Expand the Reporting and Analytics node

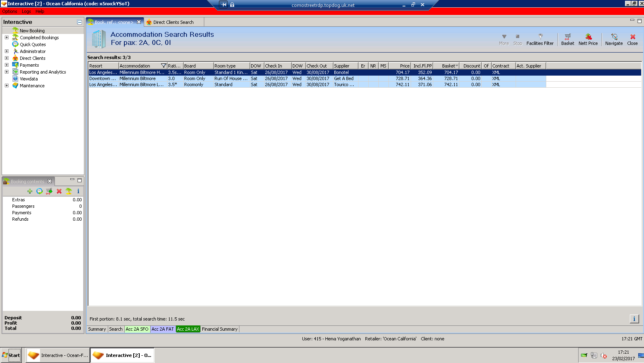(x=6, y=72)
